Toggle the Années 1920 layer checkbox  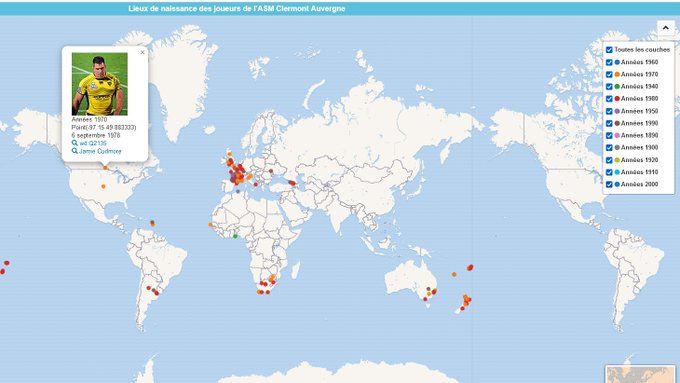point(609,160)
